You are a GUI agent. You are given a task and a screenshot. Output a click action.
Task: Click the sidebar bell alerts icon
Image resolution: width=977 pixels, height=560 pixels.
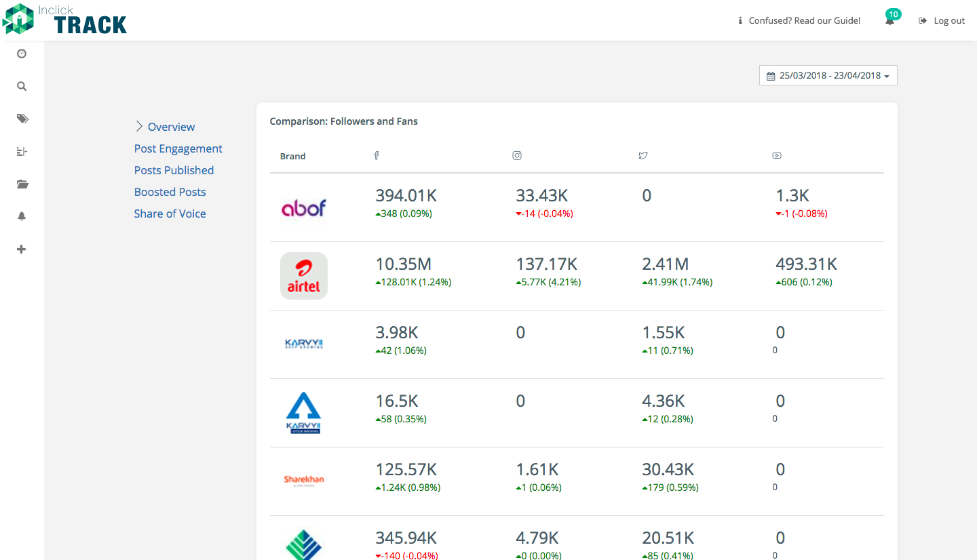click(22, 216)
